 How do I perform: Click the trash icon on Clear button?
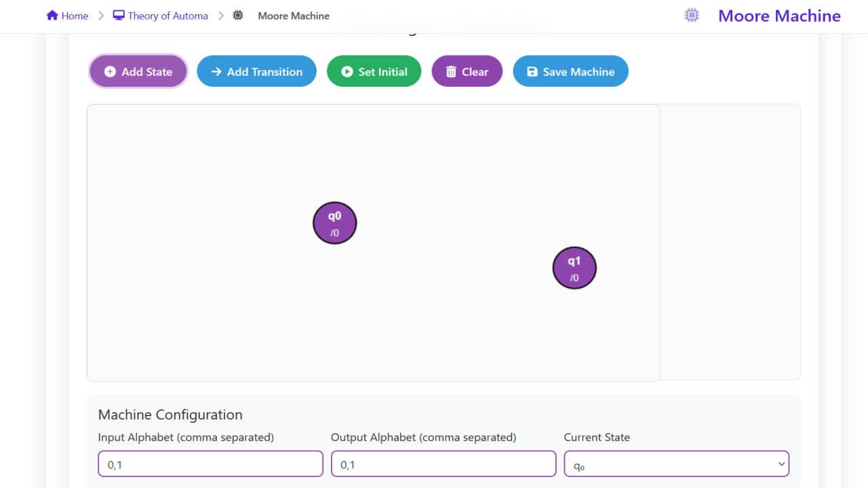click(451, 72)
